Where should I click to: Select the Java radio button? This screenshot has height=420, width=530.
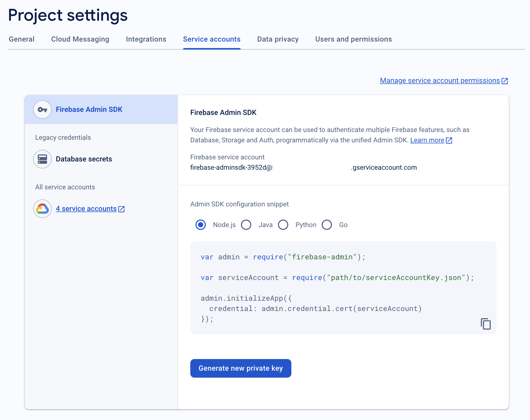point(246,225)
